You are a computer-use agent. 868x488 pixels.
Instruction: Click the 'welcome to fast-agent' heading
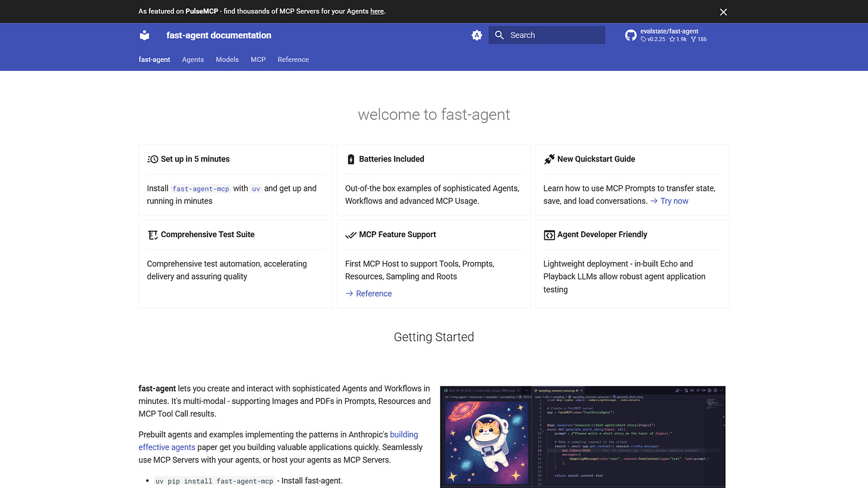click(434, 114)
